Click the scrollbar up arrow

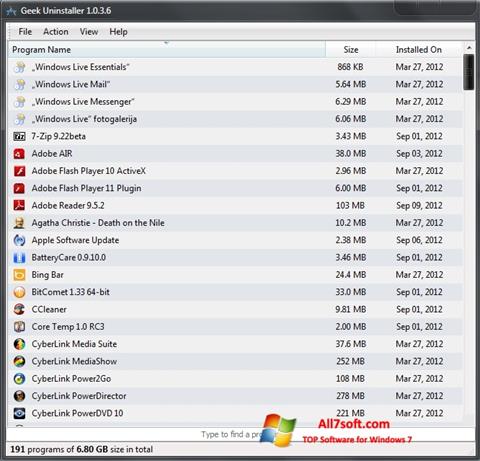click(x=469, y=48)
